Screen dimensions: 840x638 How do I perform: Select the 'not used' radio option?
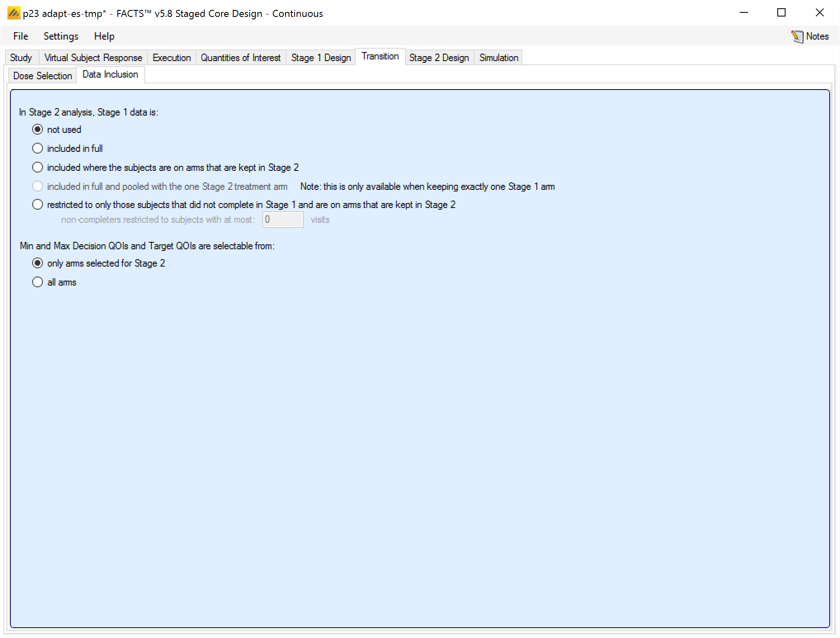(38, 130)
